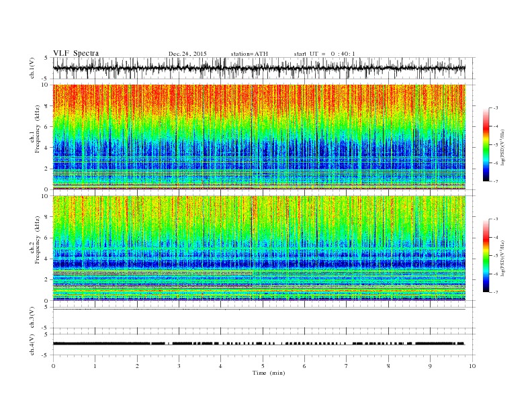
Task: Click the "10" kHz tick of the ch.2 spectrogram
Action: [44, 196]
